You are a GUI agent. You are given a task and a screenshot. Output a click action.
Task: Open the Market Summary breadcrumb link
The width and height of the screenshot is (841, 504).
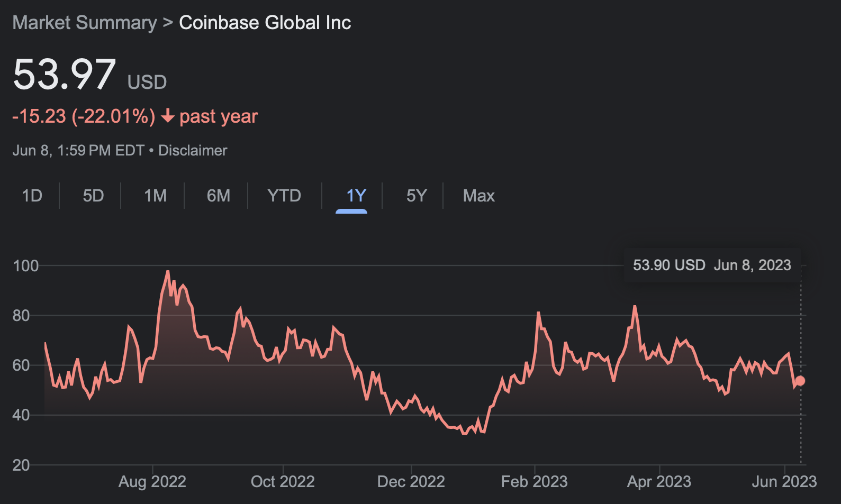click(x=85, y=23)
